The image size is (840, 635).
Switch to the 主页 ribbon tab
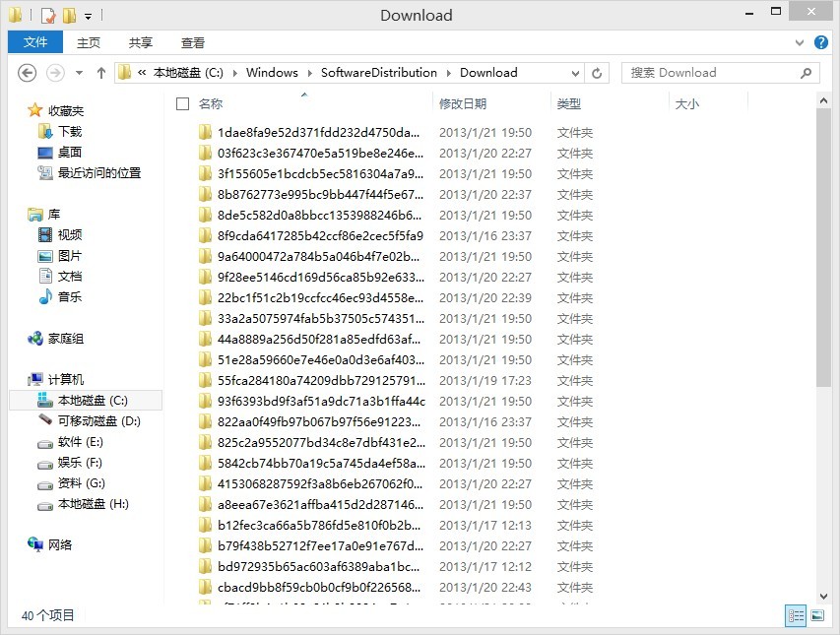pos(89,43)
